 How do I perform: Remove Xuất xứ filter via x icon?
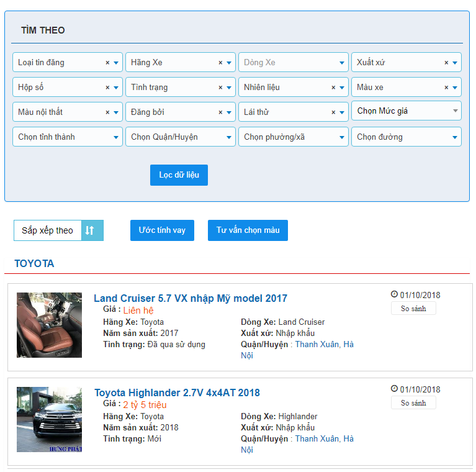(446, 63)
